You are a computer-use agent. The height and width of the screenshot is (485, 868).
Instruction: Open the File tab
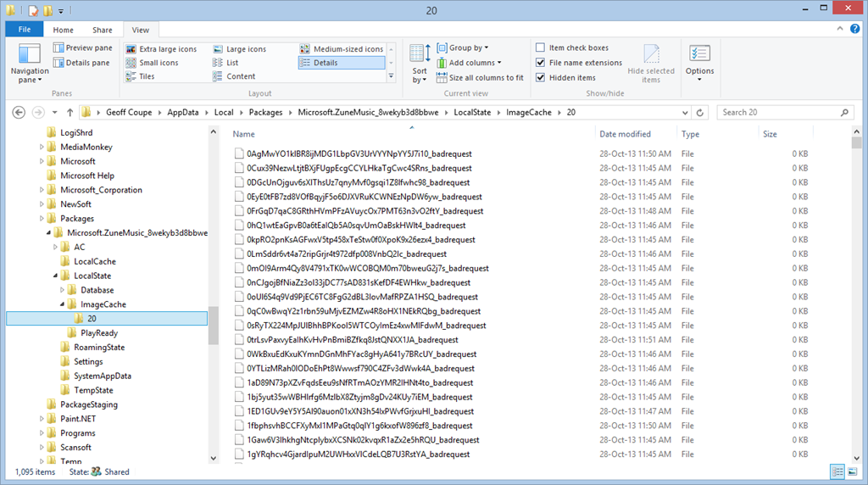coord(25,30)
